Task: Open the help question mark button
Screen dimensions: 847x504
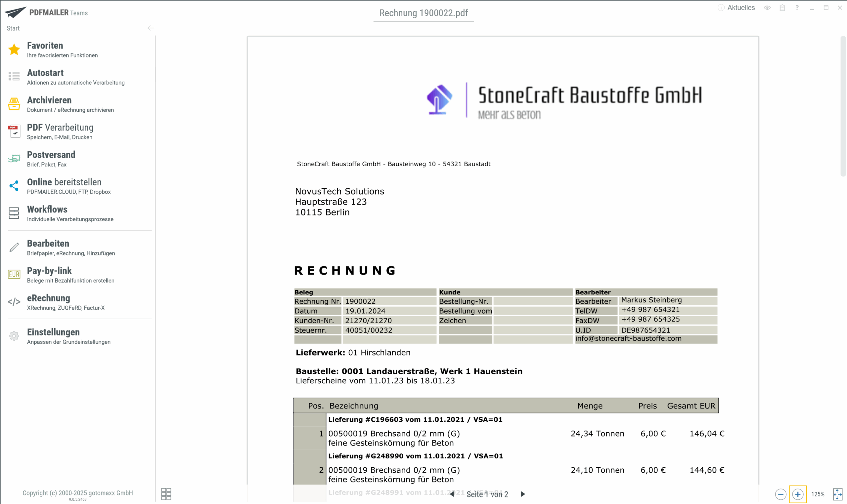Action: [797, 8]
